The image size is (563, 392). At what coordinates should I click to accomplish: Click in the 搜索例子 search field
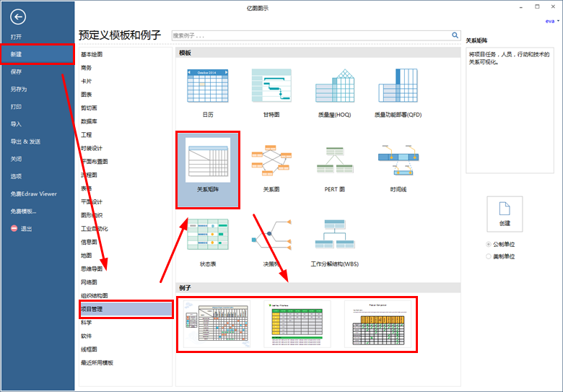pos(311,35)
